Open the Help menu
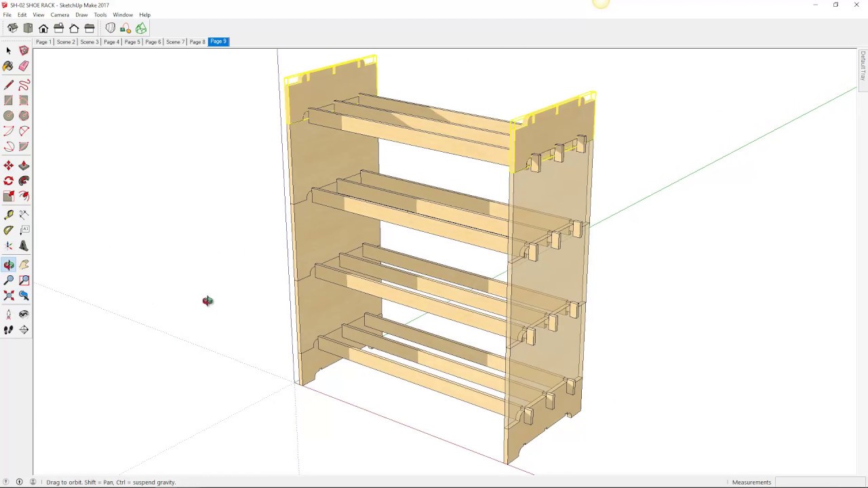 145,15
